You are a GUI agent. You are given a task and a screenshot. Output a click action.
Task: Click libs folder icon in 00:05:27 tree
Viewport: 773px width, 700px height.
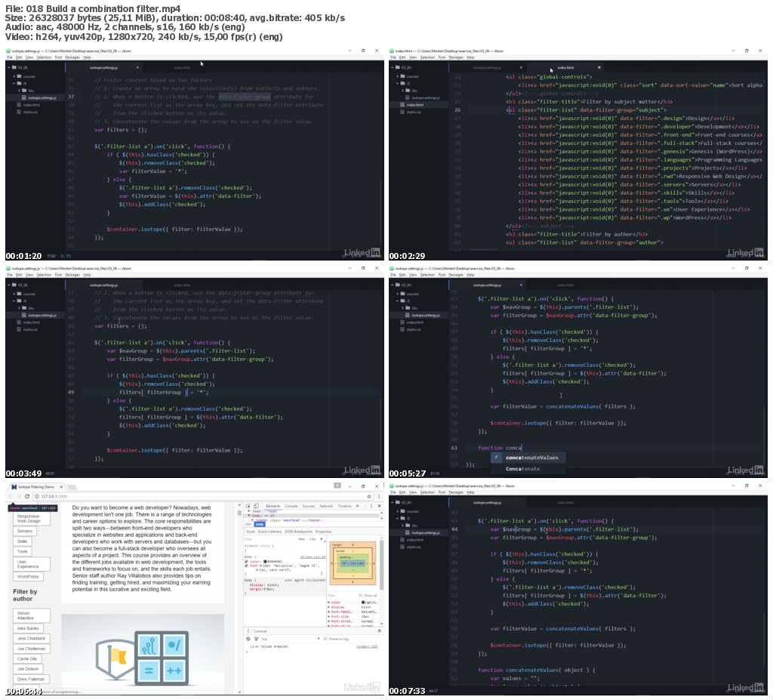(x=408, y=307)
